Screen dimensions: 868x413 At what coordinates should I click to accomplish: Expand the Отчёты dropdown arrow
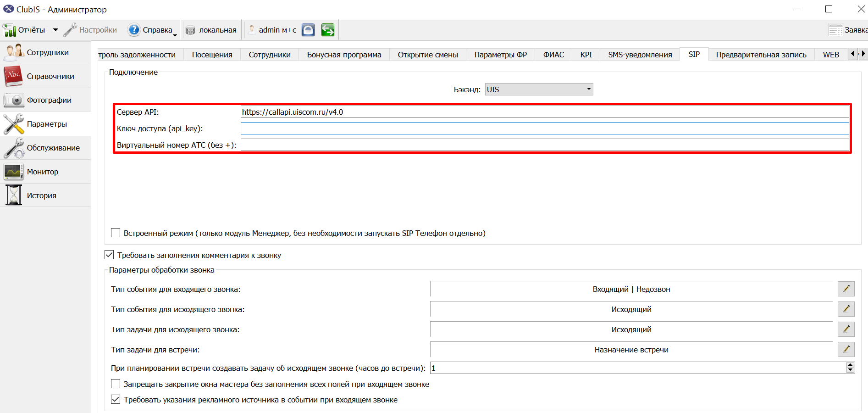click(x=55, y=30)
